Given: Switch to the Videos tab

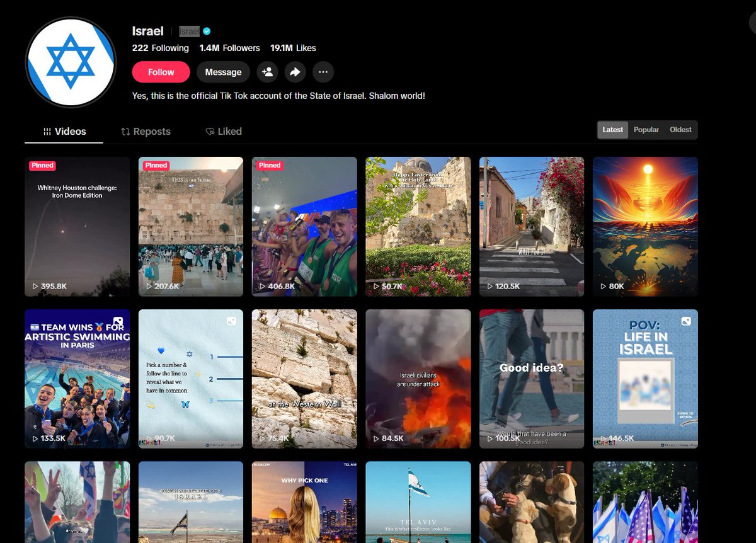Looking at the screenshot, I should [64, 132].
